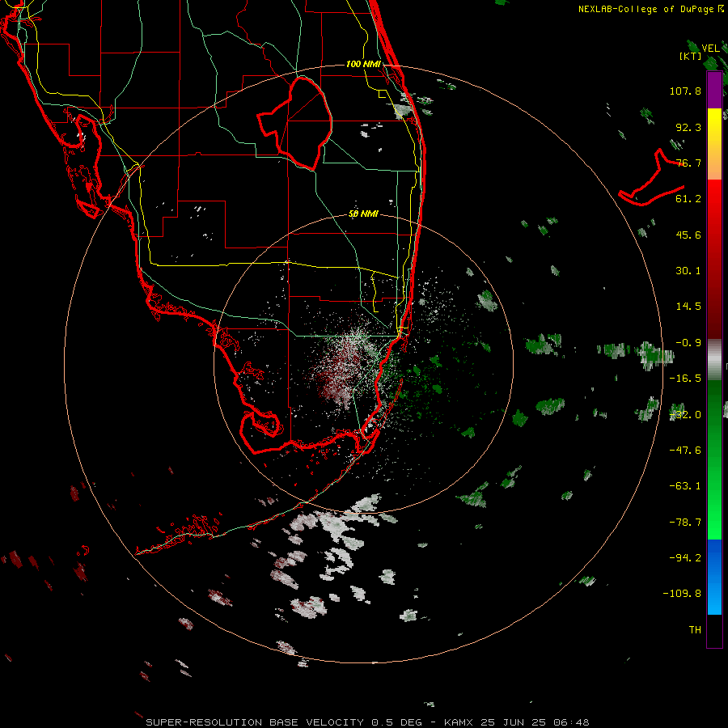
Task: Click the 61.2 velocity scale value
Action: coord(688,199)
